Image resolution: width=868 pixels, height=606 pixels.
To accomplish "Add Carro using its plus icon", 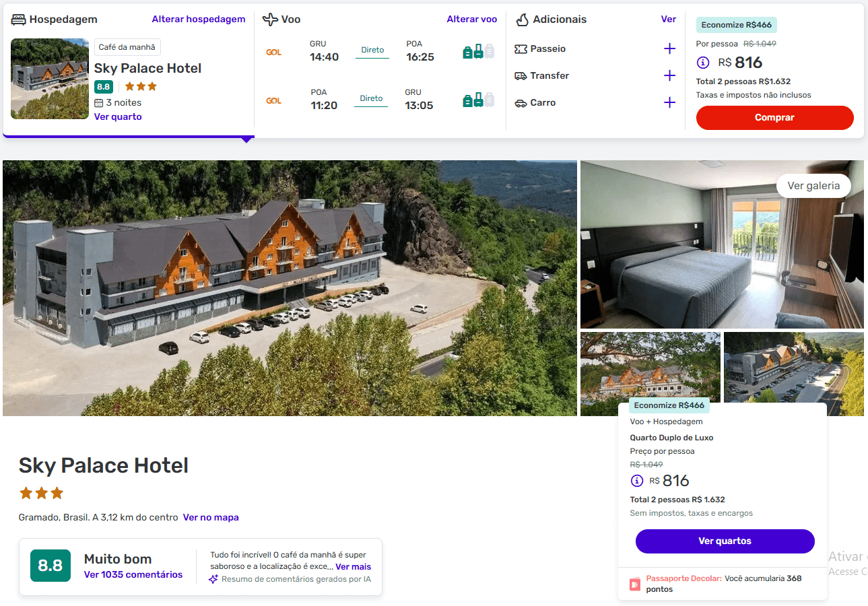I will 669,102.
